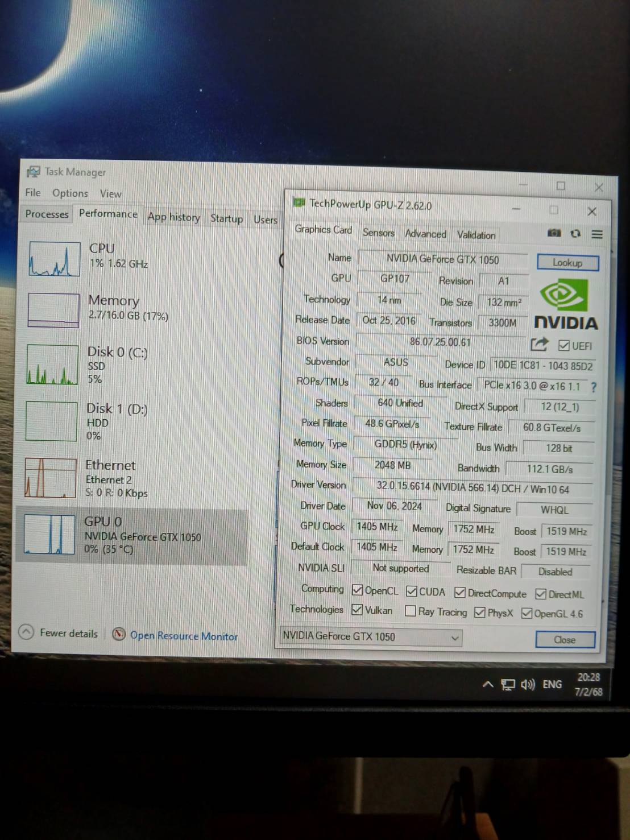The width and height of the screenshot is (630, 840).
Task: Click the Fewer details arrow icon
Action: click(26, 632)
